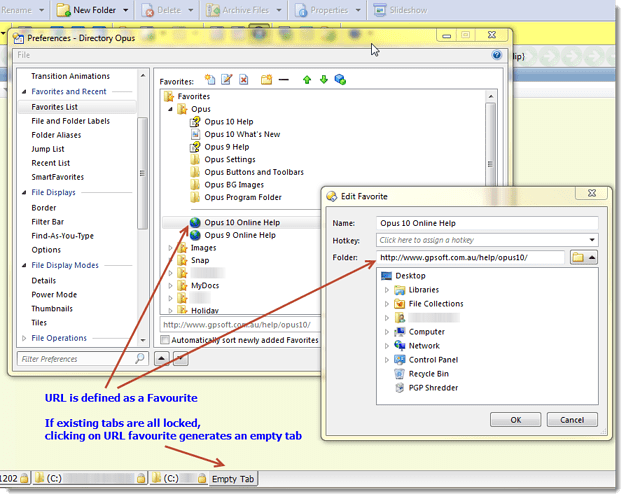The width and height of the screenshot is (626, 499).
Task: Click New Folder toolbar button
Action: 87,10
